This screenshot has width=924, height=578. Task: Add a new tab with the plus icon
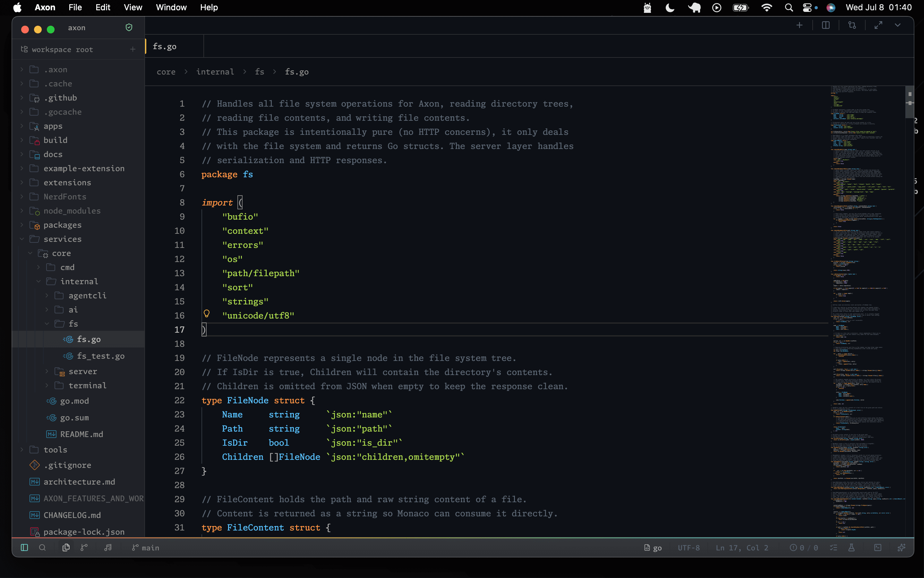pos(800,25)
